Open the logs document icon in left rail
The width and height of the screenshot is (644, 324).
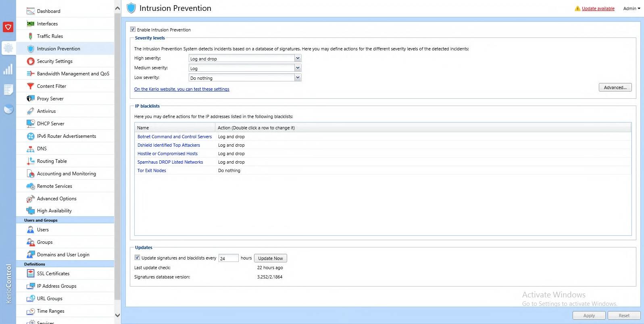8,89
